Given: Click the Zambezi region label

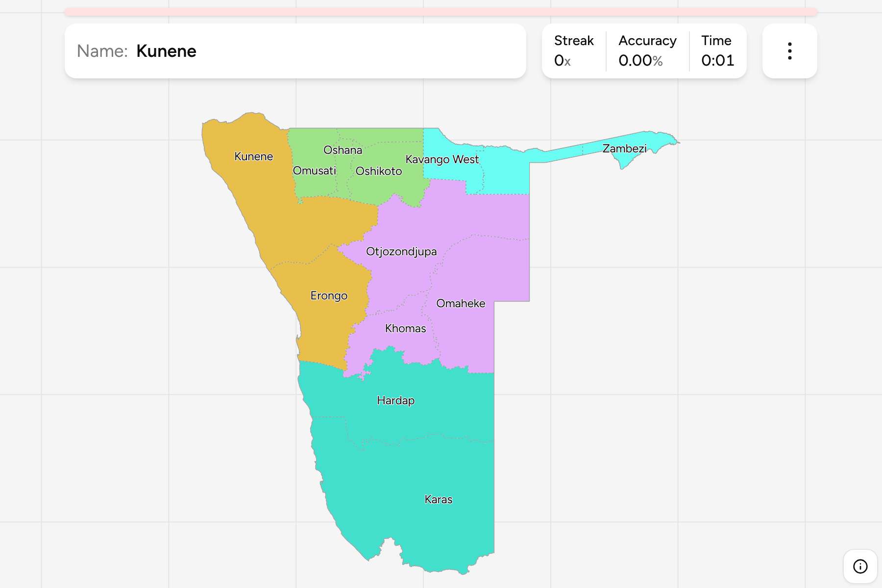Looking at the screenshot, I should coord(624,148).
